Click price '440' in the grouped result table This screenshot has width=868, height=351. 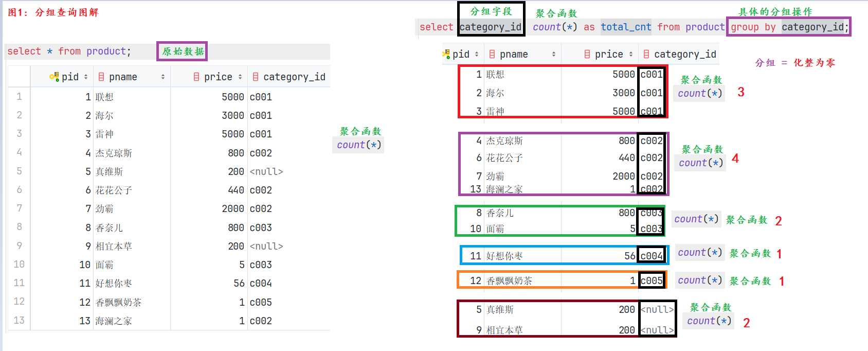(627, 157)
